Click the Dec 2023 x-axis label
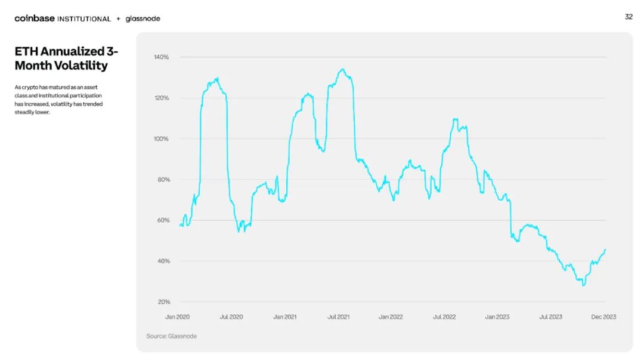 tap(603, 317)
